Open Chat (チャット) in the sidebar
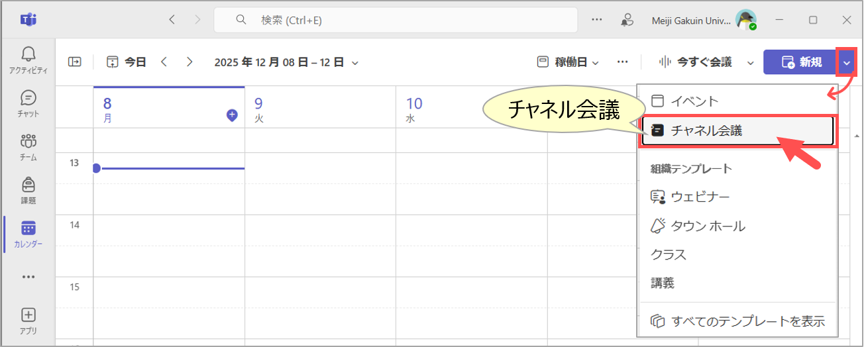Image resolution: width=868 pixels, height=347 pixels. pyautogui.click(x=28, y=103)
